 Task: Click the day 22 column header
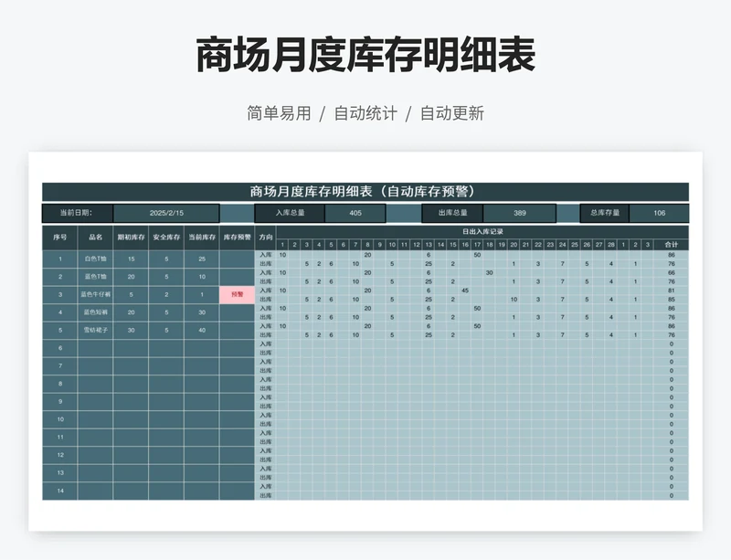click(x=538, y=245)
